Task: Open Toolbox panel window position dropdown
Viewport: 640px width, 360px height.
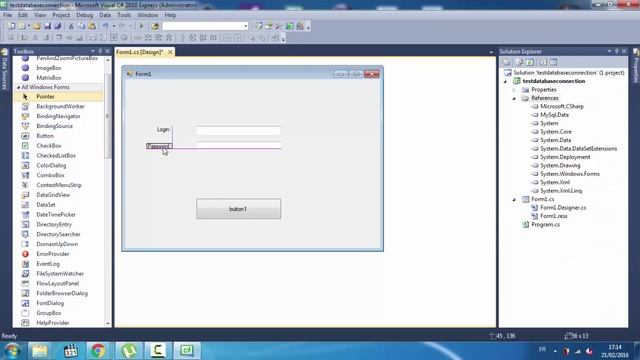Action: pos(93,51)
